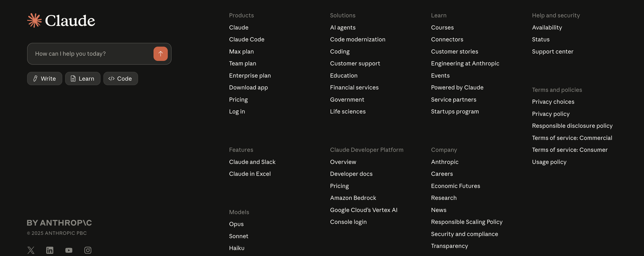Check the Status page link
This screenshot has width=644, height=256.
point(540,39)
